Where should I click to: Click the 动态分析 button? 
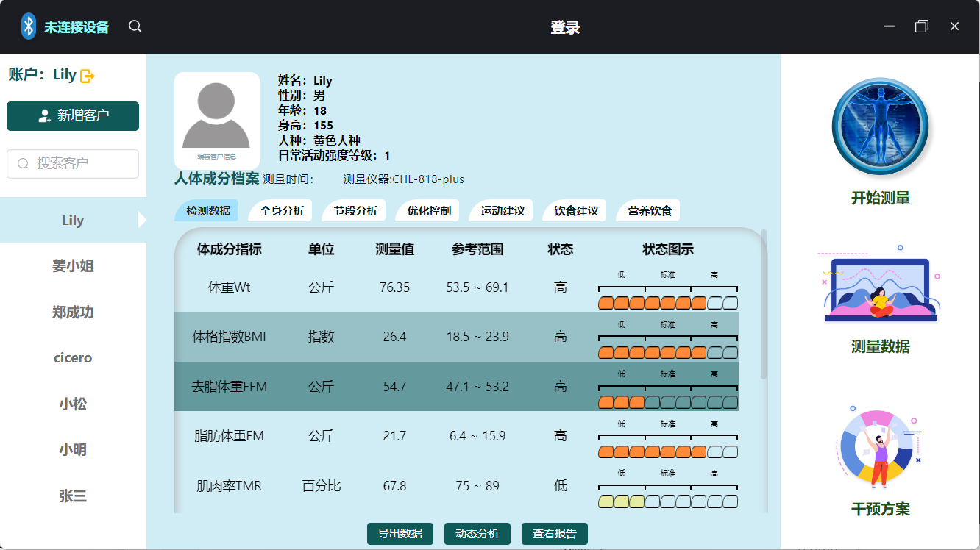(477, 534)
